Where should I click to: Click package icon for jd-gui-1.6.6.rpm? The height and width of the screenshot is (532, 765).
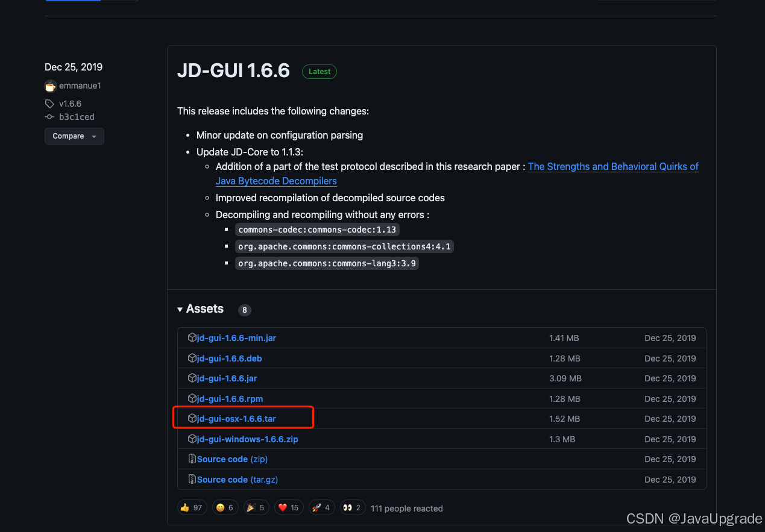(192, 398)
